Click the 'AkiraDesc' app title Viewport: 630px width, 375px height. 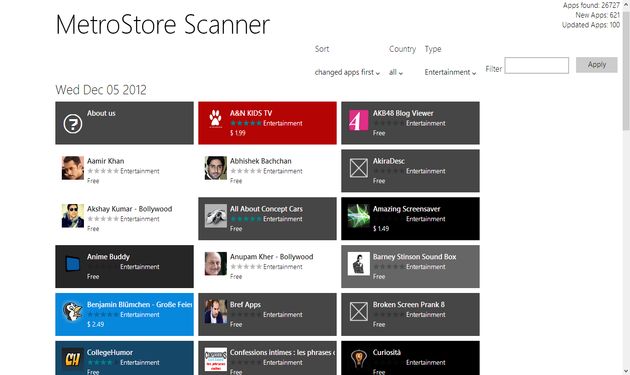coord(389,161)
